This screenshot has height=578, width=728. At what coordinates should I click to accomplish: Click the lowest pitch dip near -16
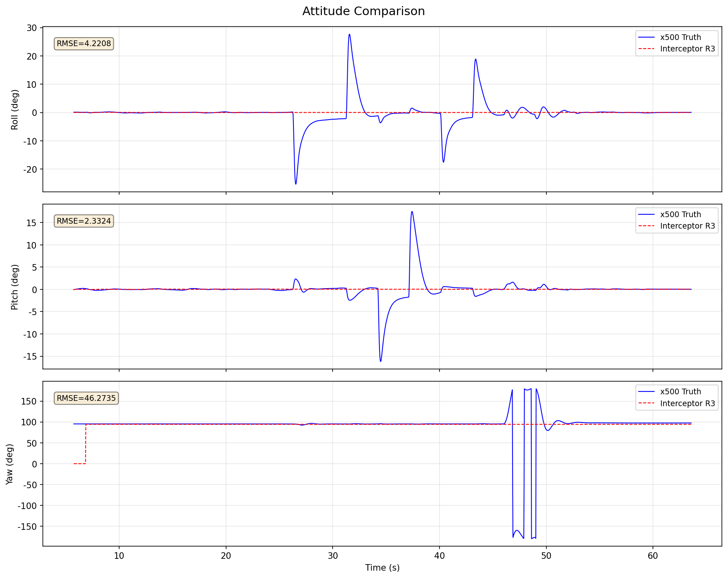coord(381,361)
